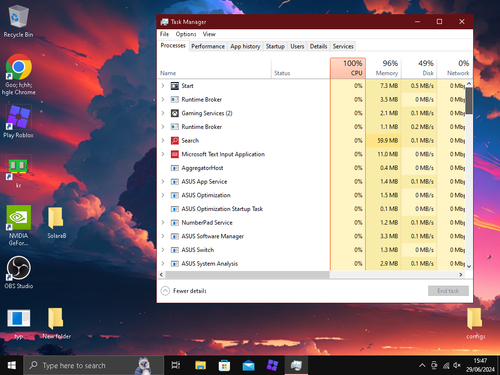
Task: Open File Explorer from the taskbar
Action: click(x=200, y=365)
